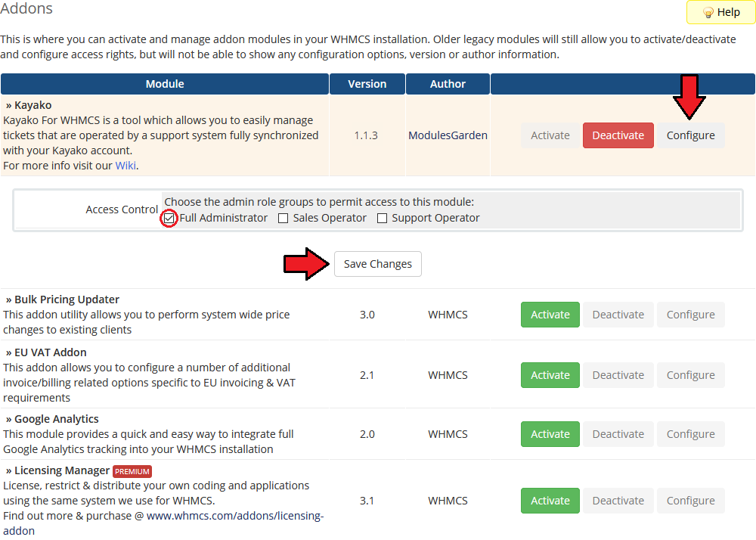Select the Google Analytics title
Screen dimensions: 756x540
pyautogui.click(x=57, y=419)
